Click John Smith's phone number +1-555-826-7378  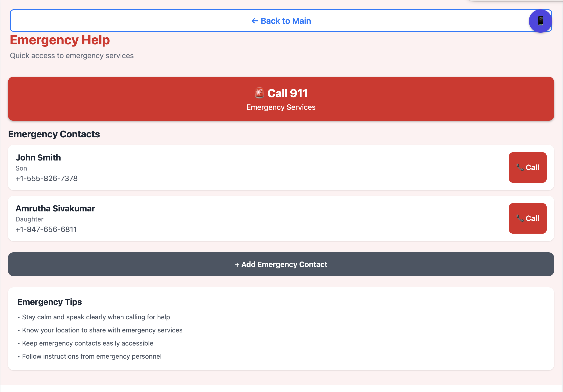[47, 178]
